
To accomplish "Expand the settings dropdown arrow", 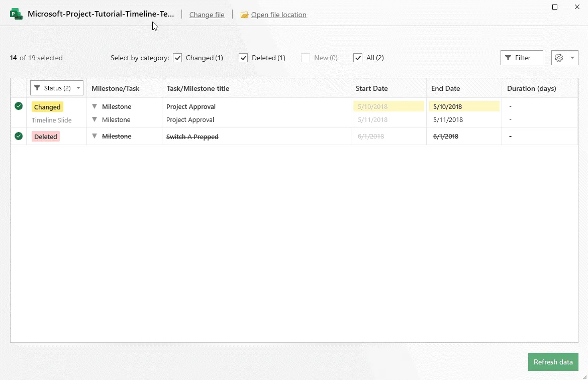I will point(572,58).
